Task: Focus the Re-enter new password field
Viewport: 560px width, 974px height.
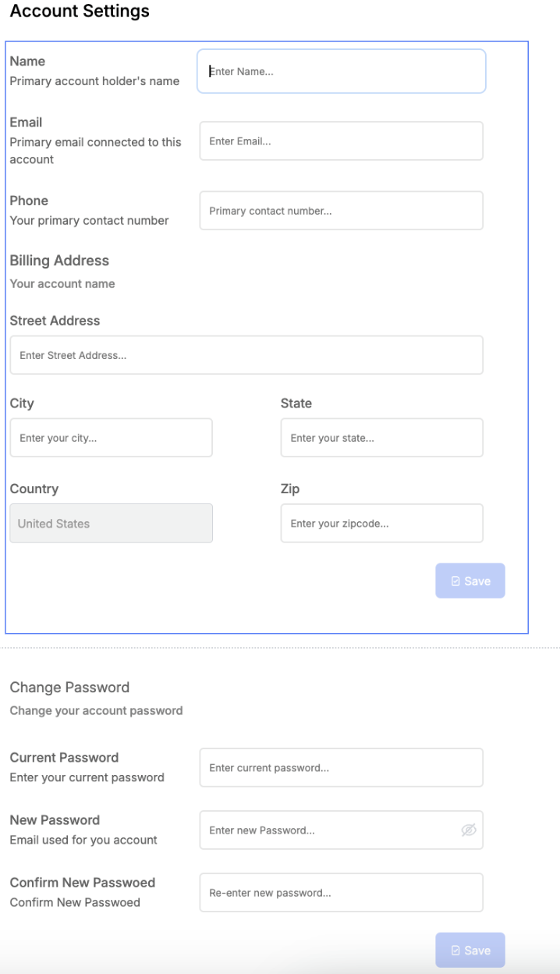Action: pyautogui.click(x=341, y=893)
